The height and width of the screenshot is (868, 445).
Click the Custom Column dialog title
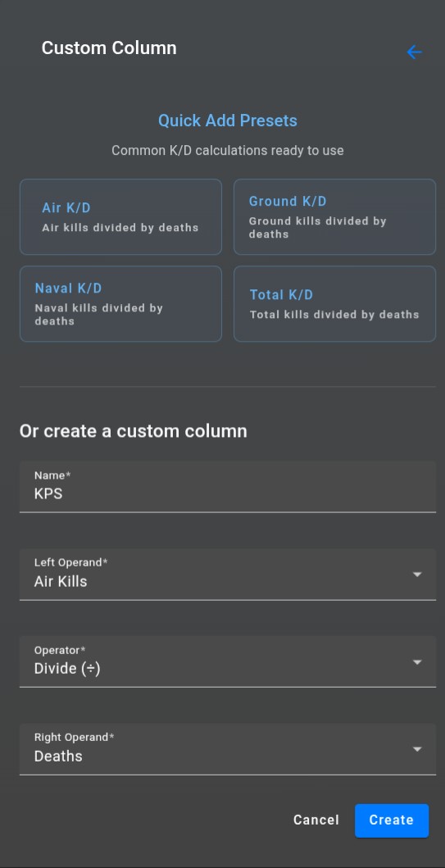pyautogui.click(x=109, y=48)
